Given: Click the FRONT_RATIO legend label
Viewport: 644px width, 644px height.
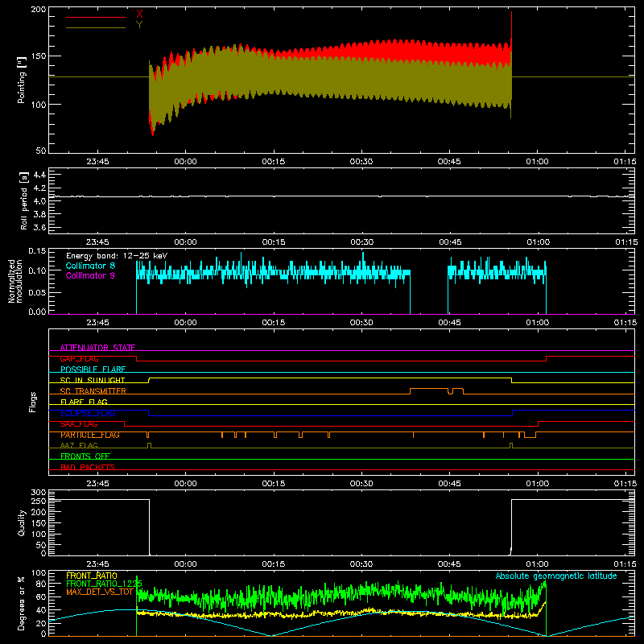Looking at the screenshot, I should pyautogui.click(x=92, y=576).
